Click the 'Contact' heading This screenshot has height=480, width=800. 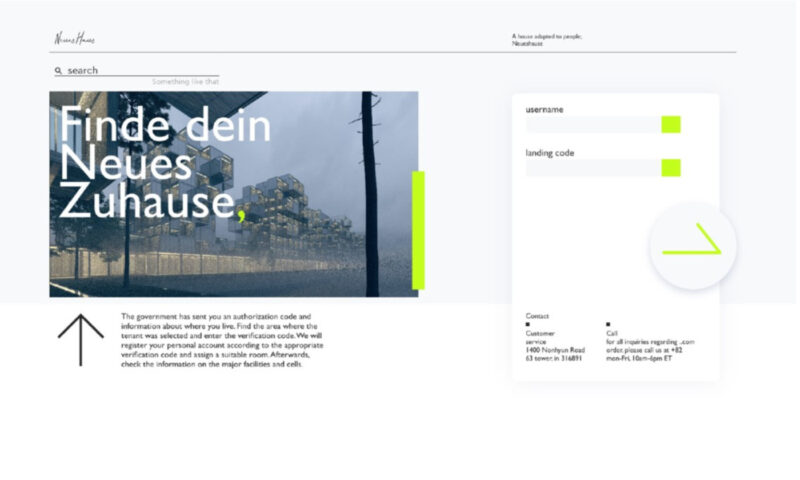(537, 316)
